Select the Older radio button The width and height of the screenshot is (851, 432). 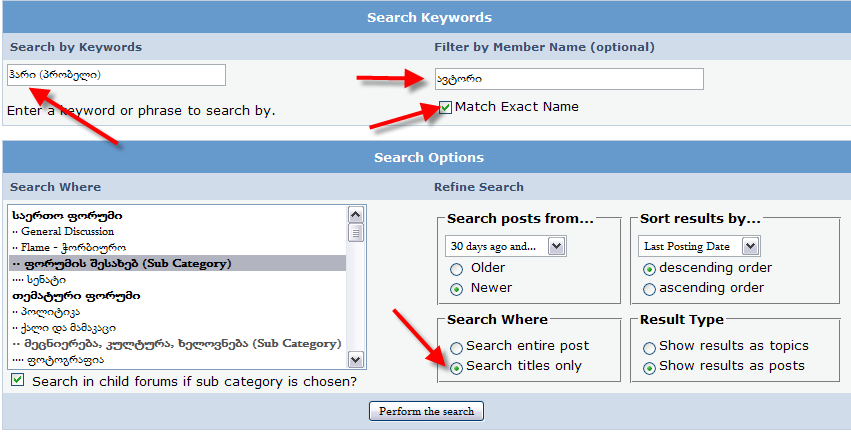click(456, 268)
